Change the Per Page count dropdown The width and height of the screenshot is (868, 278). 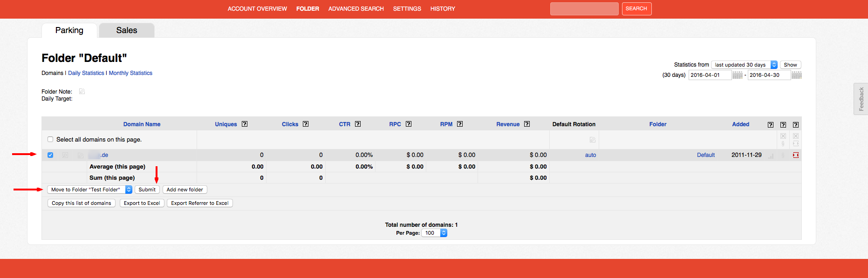pyautogui.click(x=434, y=233)
